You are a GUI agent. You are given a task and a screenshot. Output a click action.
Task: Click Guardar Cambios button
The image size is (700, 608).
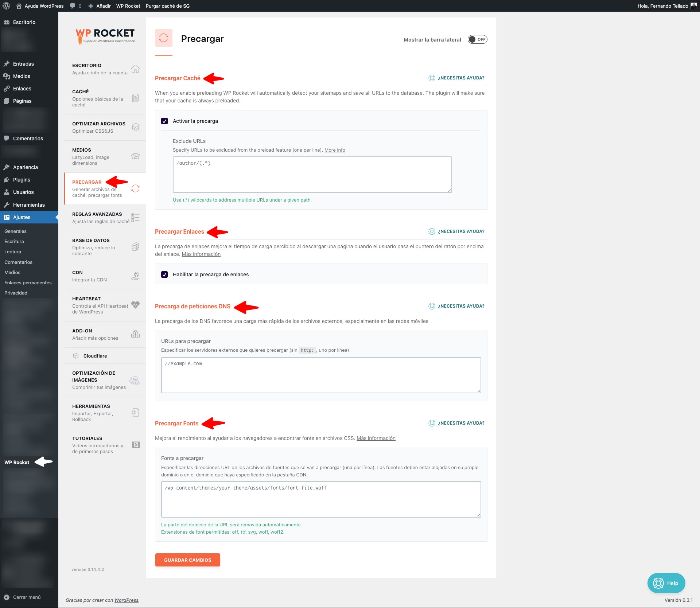click(187, 560)
